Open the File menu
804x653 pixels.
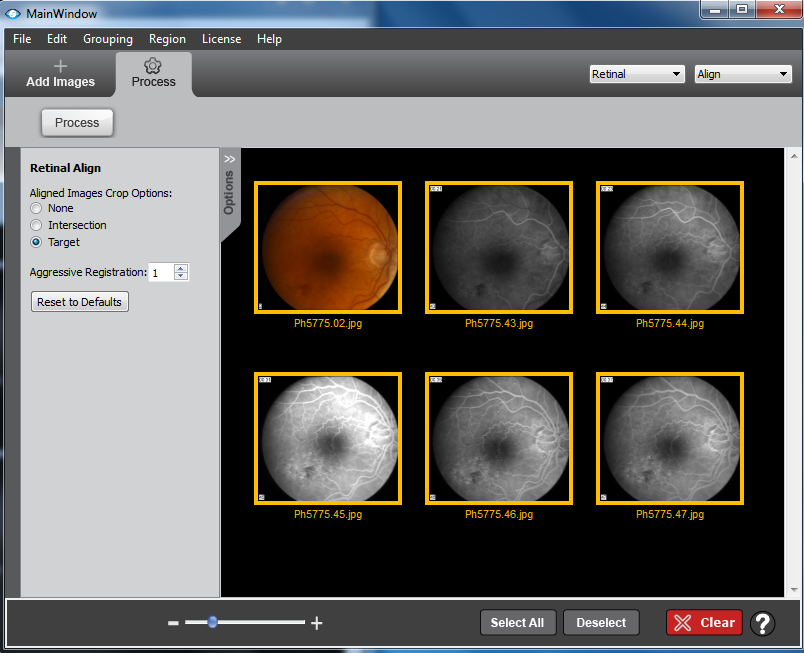[x=22, y=39]
